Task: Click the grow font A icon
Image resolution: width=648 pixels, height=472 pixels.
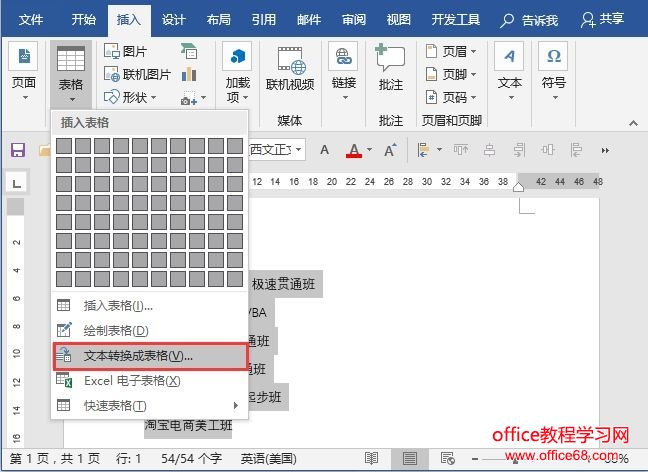Action: [x=390, y=150]
